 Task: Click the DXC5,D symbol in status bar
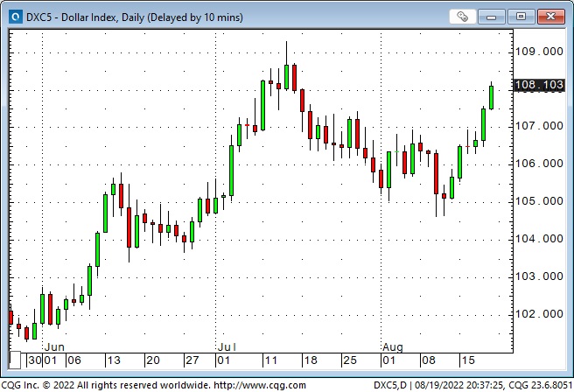click(390, 385)
